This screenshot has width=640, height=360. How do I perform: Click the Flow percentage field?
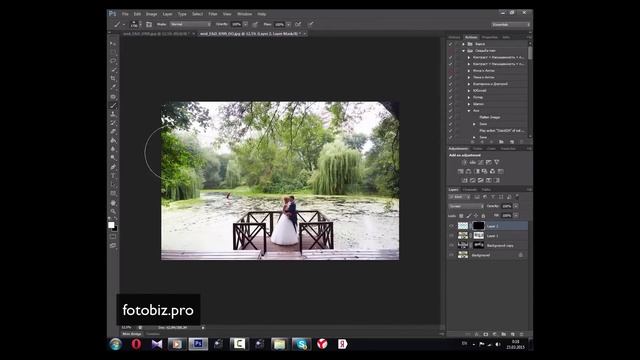click(x=280, y=24)
